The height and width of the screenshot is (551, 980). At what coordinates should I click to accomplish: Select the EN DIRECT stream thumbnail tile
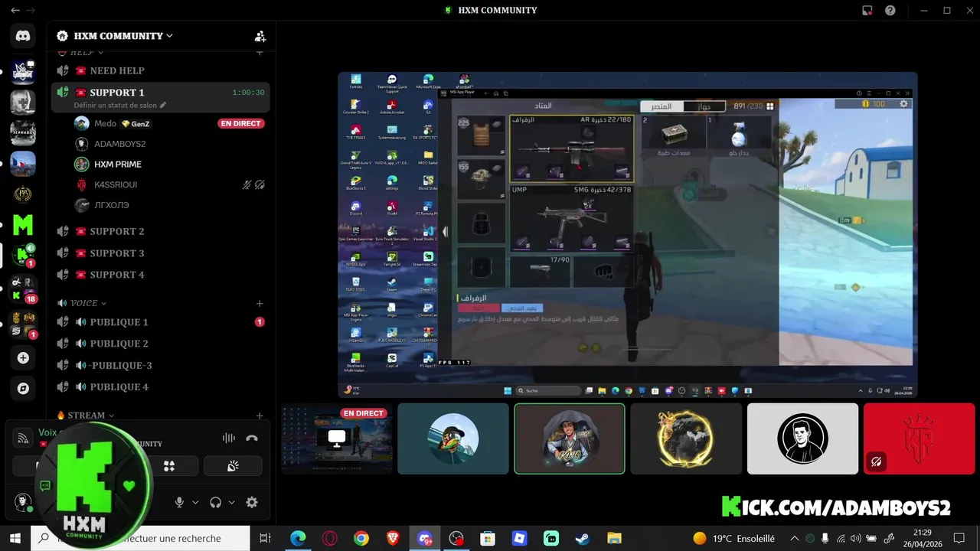(x=337, y=439)
